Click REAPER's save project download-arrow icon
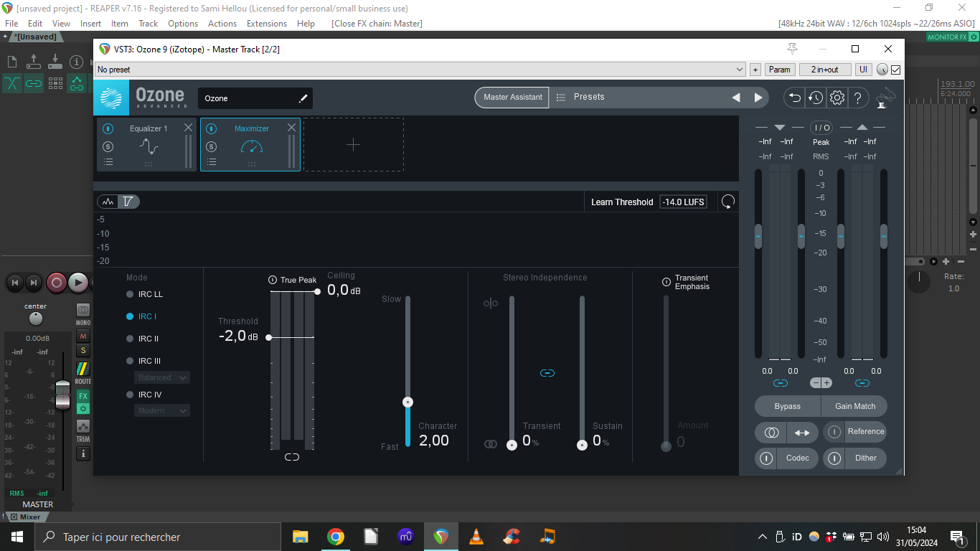The height and width of the screenshot is (551, 980). (x=55, y=62)
